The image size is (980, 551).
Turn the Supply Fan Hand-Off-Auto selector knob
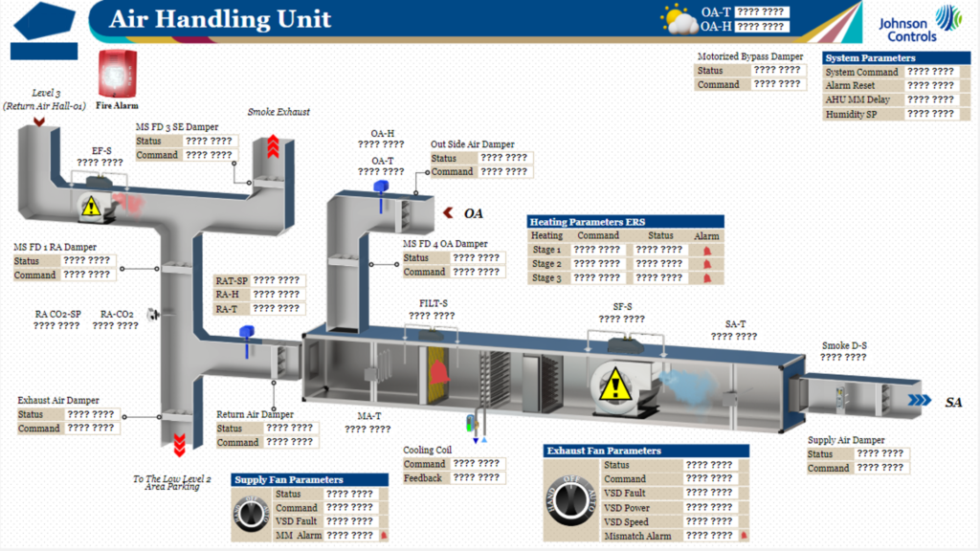[x=253, y=514]
